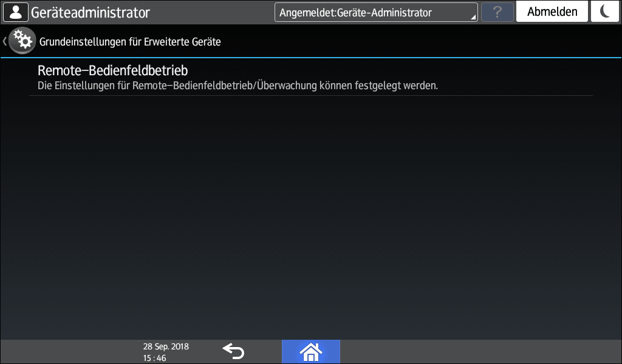
Task: Tap the highlighted blue home button
Action: (x=310, y=351)
